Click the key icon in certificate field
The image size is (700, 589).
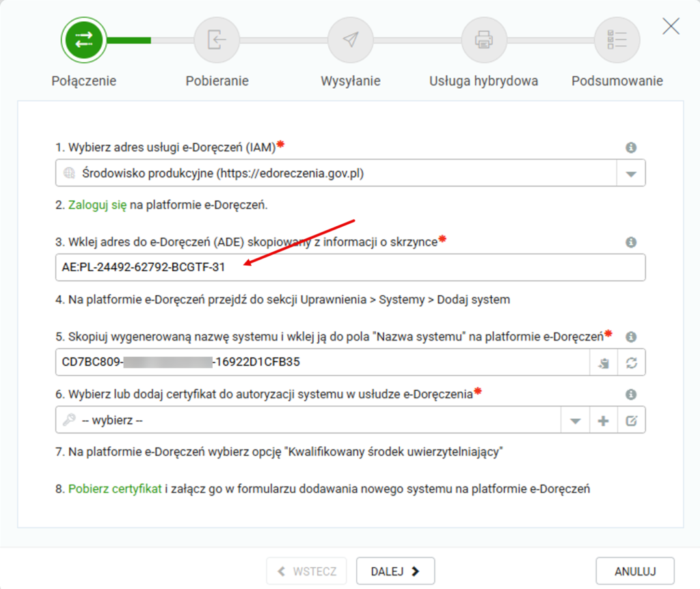(69, 420)
